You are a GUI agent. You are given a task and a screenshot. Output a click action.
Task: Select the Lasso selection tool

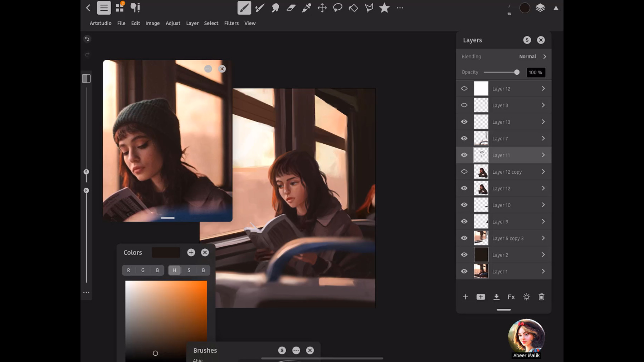point(337,8)
